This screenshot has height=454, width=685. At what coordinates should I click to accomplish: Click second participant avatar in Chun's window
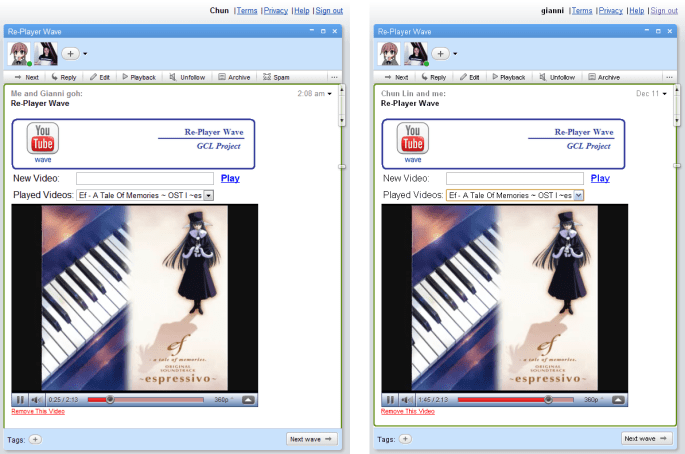point(46,54)
